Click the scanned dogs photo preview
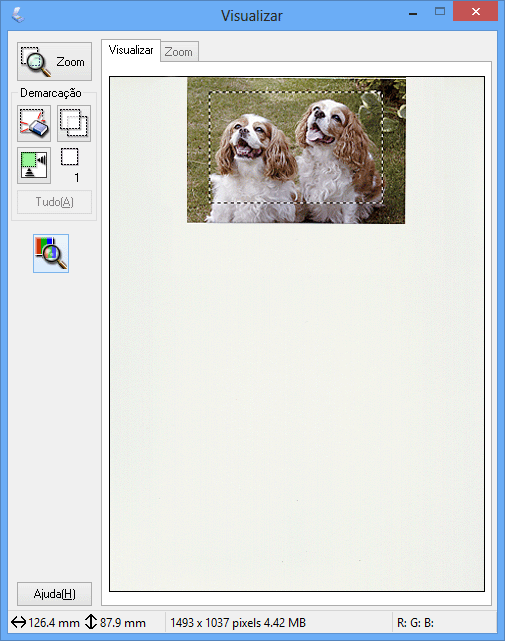Image resolution: width=505 pixels, height=641 pixels. pos(296,150)
